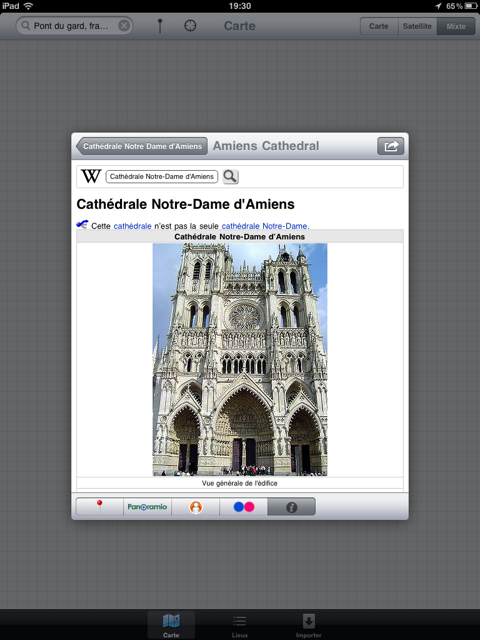
Task: Go back to Cathédrale Notre Dame d'Amiens
Action: pos(142,146)
